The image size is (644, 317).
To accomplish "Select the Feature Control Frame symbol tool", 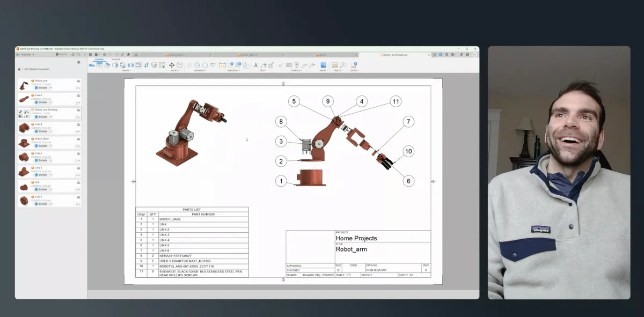I will (x=289, y=65).
